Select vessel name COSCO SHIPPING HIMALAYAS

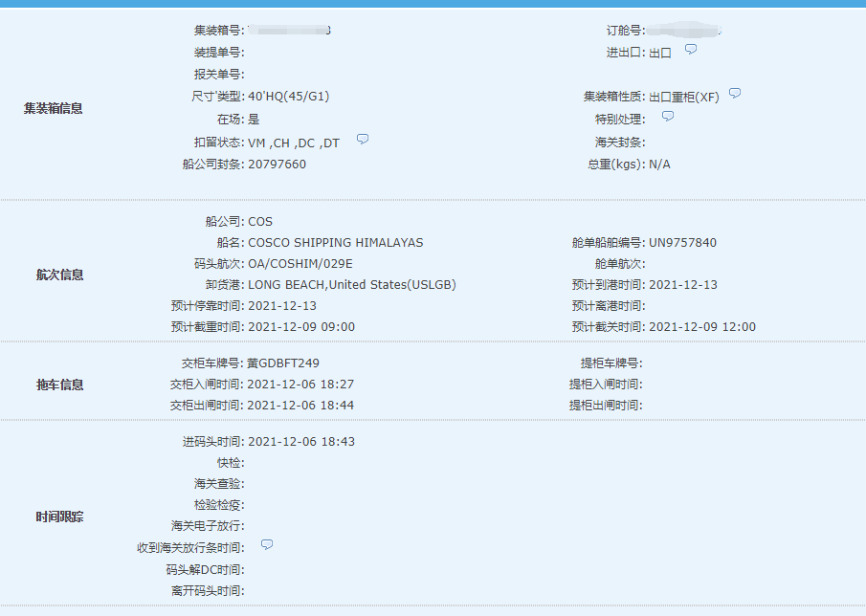click(335, 243)
